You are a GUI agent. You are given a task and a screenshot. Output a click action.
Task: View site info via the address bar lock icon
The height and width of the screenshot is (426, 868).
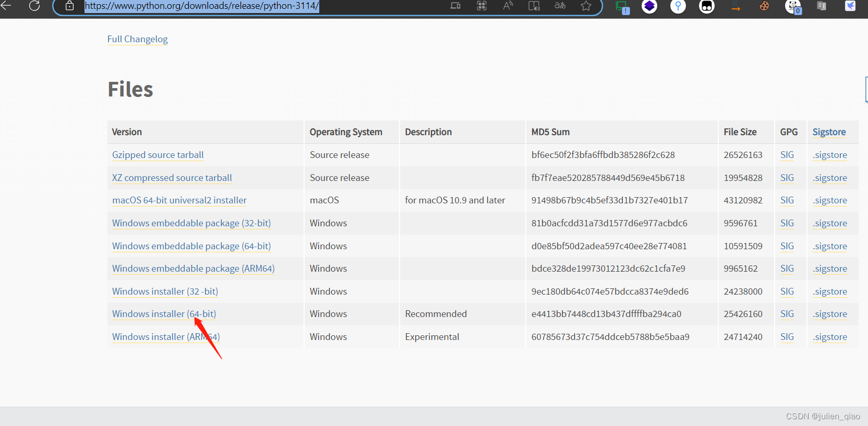tap(69, 6)
